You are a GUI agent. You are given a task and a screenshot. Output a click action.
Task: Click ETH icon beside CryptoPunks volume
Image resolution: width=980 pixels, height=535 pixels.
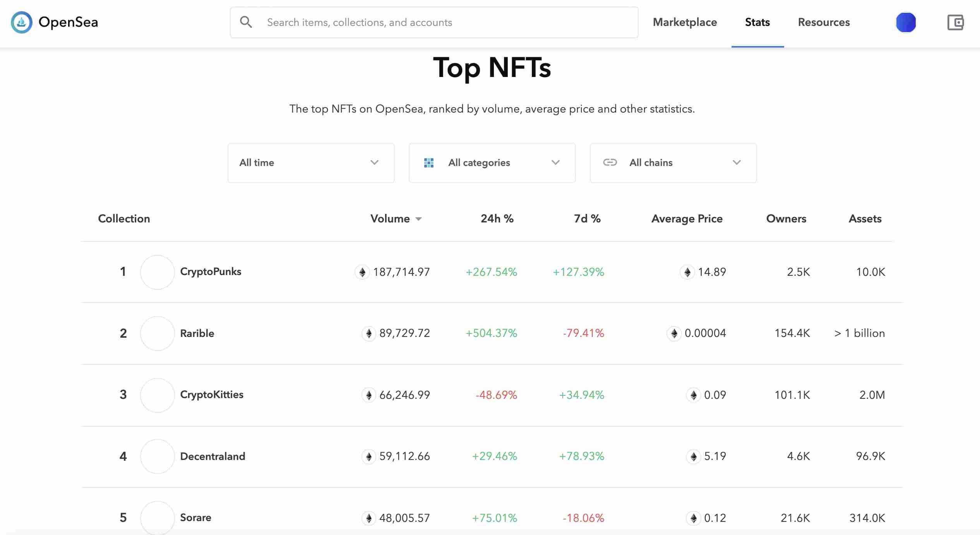point(362,272)
